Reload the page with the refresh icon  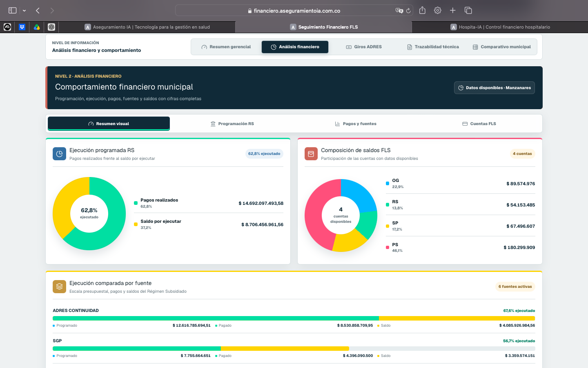pyautogui.click(x=408, y=11)
